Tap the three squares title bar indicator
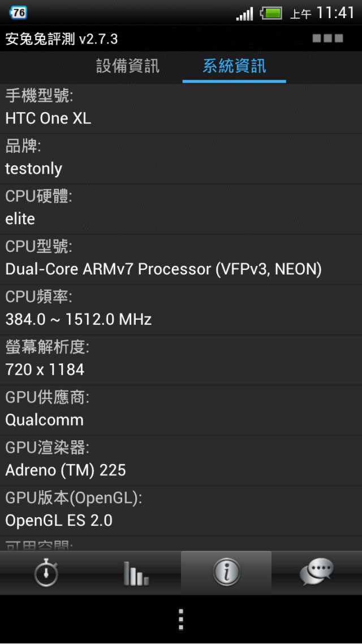This screenshot has height=644, width=362. coord(327,38)
